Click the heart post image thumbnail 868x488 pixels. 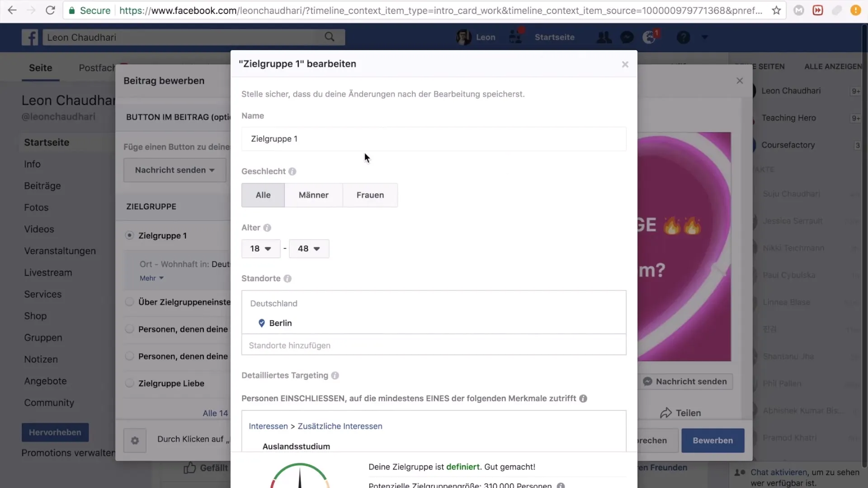coord(684,247)
